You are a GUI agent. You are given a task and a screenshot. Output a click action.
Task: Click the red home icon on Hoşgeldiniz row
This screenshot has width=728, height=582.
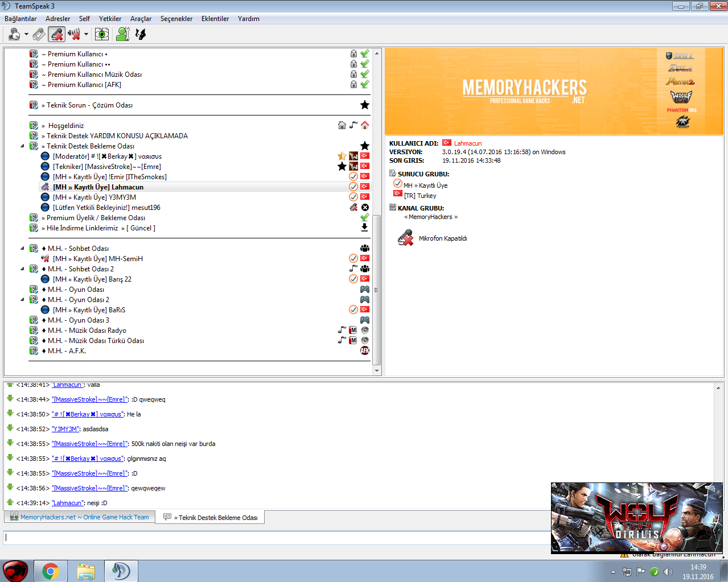(x=365, y=125)
